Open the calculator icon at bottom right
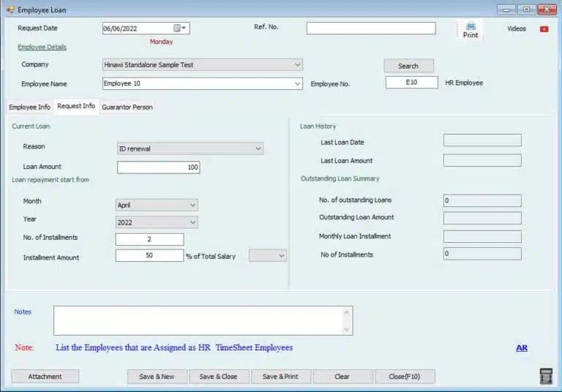 (546, 376)
